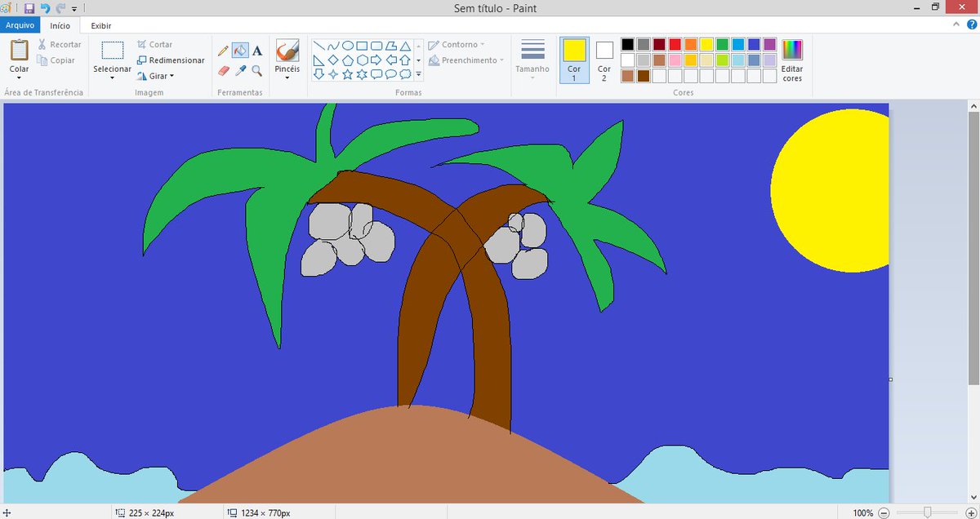
Task: Click the Copiar copy button
Action: point(56,60)
